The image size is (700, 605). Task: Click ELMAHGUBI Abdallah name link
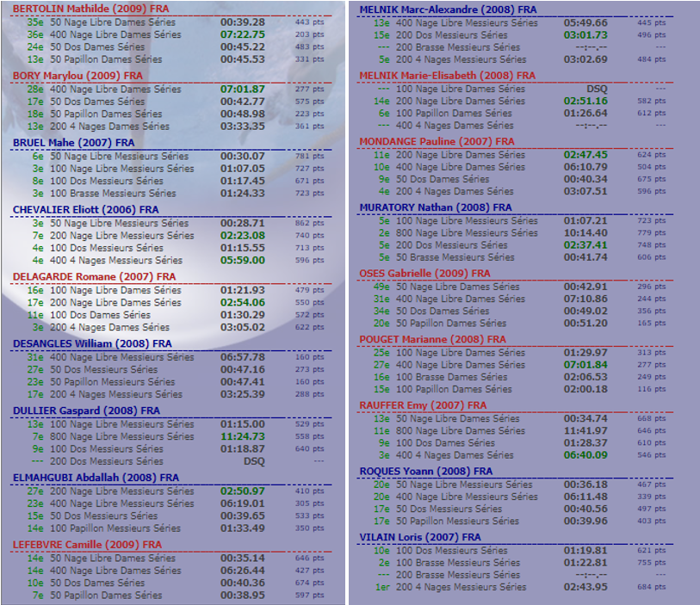click(x=96, y=478)
